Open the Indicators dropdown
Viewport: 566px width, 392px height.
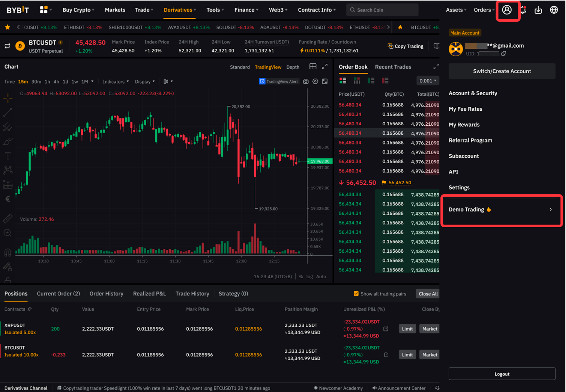point(115,81)
